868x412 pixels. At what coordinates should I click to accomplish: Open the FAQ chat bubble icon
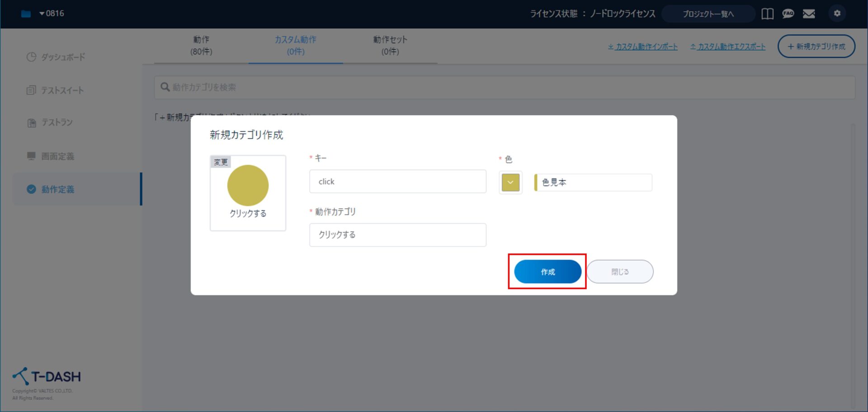788,14
